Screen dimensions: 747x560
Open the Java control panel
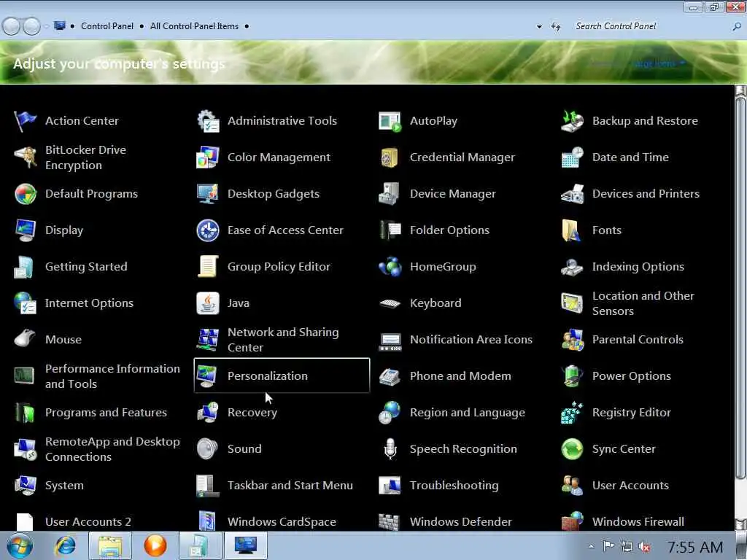pos(223,303)
